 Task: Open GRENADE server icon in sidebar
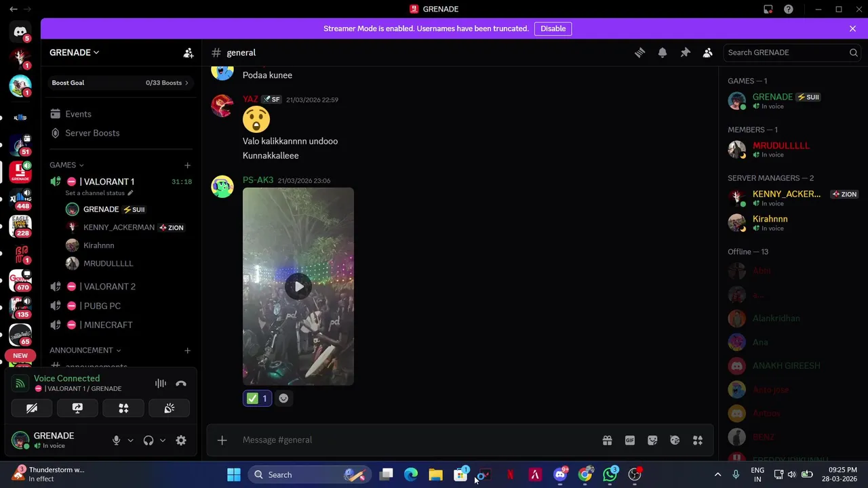pyautogui.click(x=20, y=171)
